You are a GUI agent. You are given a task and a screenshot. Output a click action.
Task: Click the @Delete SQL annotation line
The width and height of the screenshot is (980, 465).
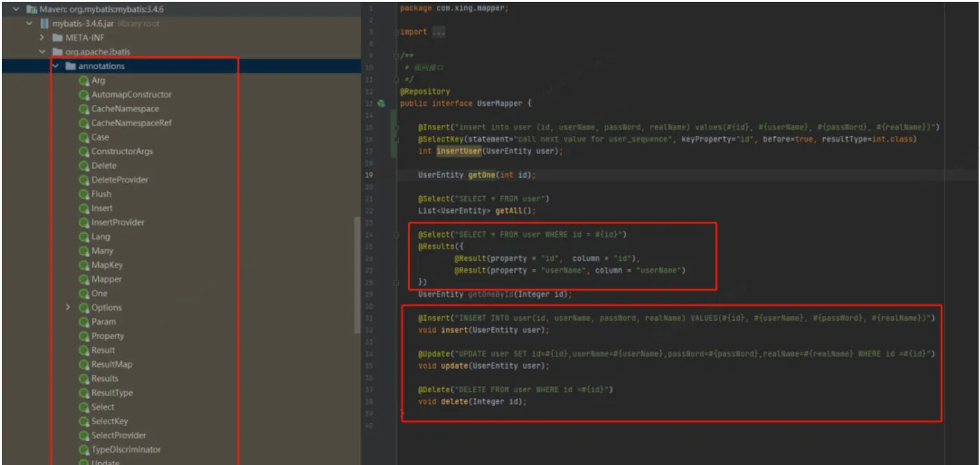515,389
